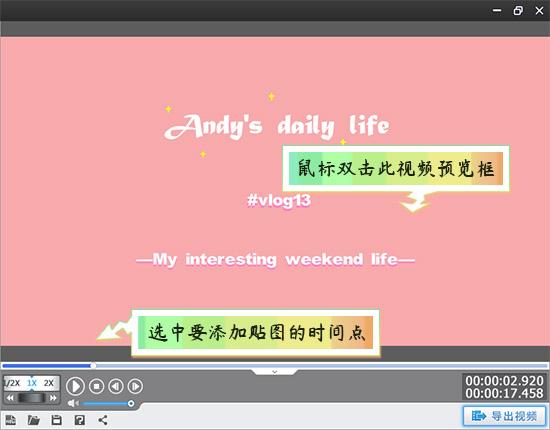Click the rewind double-arrow icon
This screenshot has width=550, height=430.
point(10,398)
